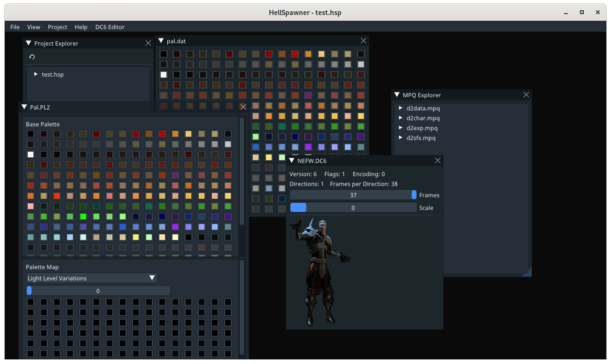The width and height of the screenshot is (611, 364).
Task: Click the Frames slider showing 37
Action: click(353, 195)
